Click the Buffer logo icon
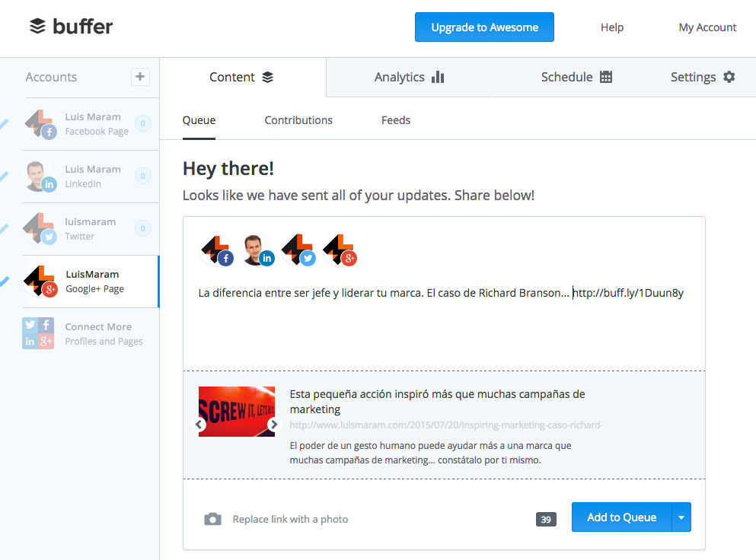Screen dimensions: 756x560 (37, 27)
